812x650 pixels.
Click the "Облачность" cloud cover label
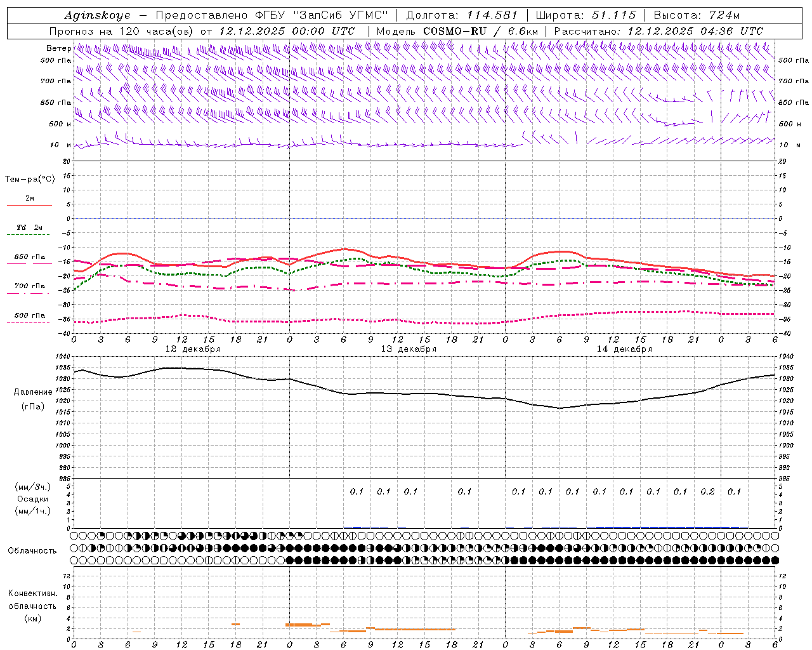point(32,550)
